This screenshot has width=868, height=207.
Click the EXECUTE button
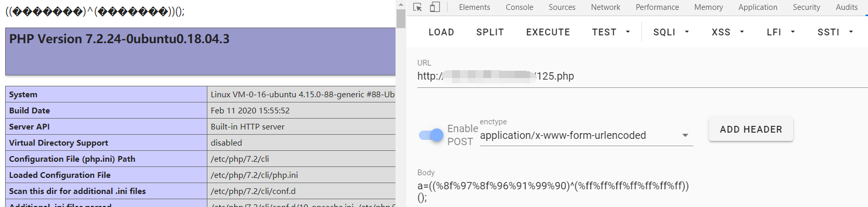click(x=548, y=32)
